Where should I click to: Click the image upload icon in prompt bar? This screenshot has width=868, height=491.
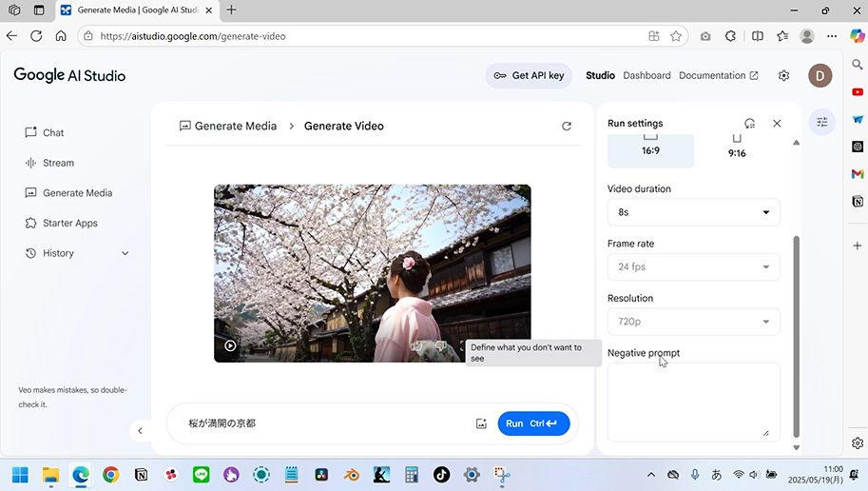coord(481,423)
